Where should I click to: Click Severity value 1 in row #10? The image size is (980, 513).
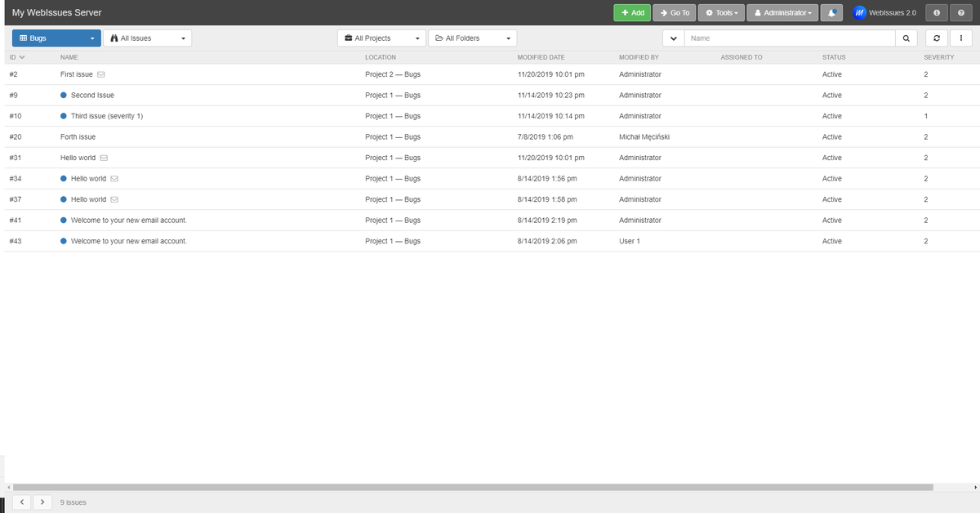925,116
